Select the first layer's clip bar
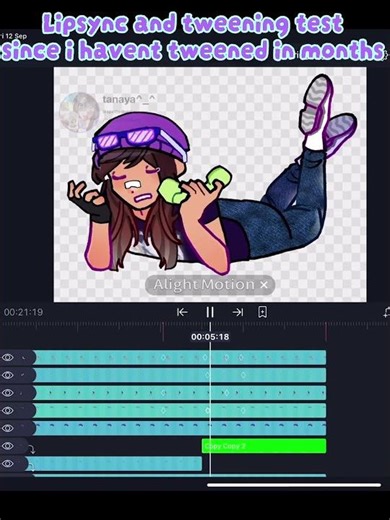The width and height of the screenshot is (390, 520). (x=179, y=358)
